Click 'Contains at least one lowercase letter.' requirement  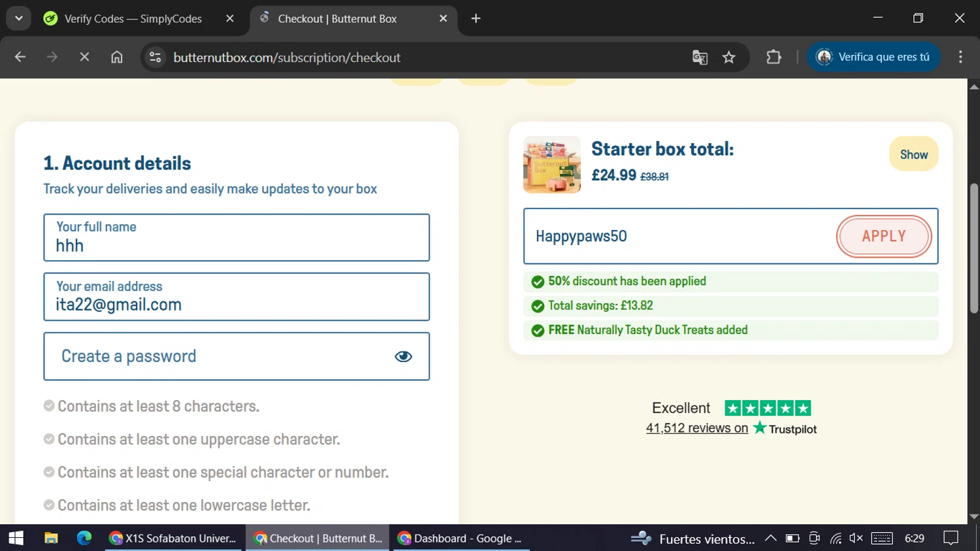point(184,505)
